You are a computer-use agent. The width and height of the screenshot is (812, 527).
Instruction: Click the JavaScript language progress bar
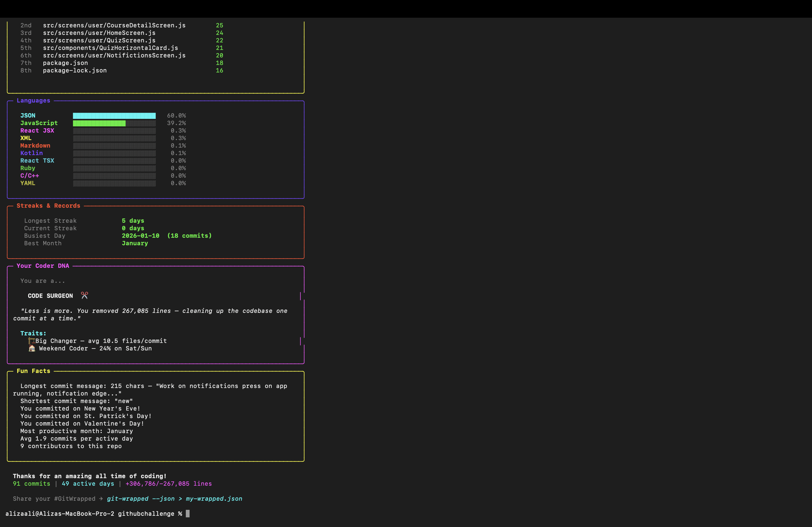tap(99, 123)
